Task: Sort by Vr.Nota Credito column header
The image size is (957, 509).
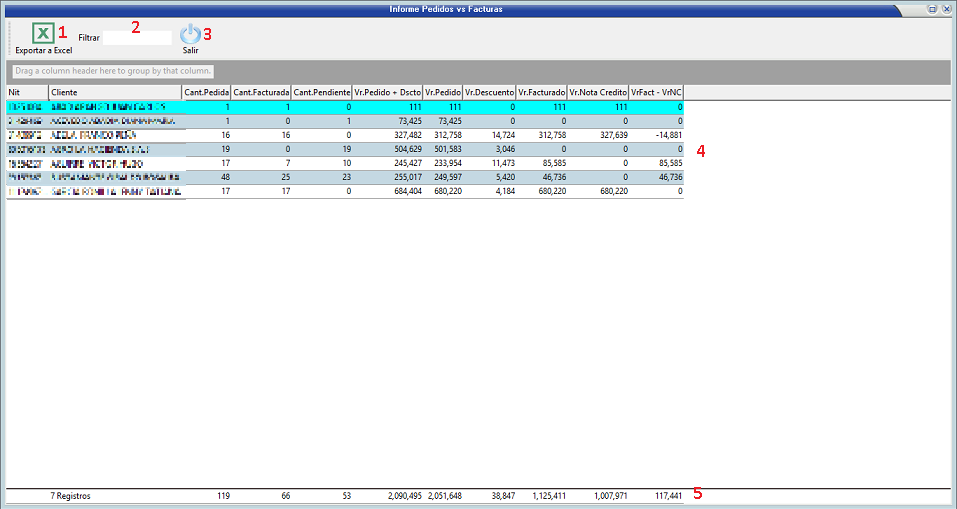Action: pos(598,92)
